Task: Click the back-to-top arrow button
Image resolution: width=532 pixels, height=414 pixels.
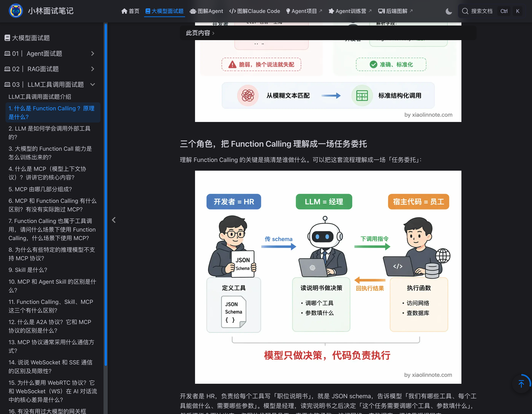Action: (x=521, y=384)
